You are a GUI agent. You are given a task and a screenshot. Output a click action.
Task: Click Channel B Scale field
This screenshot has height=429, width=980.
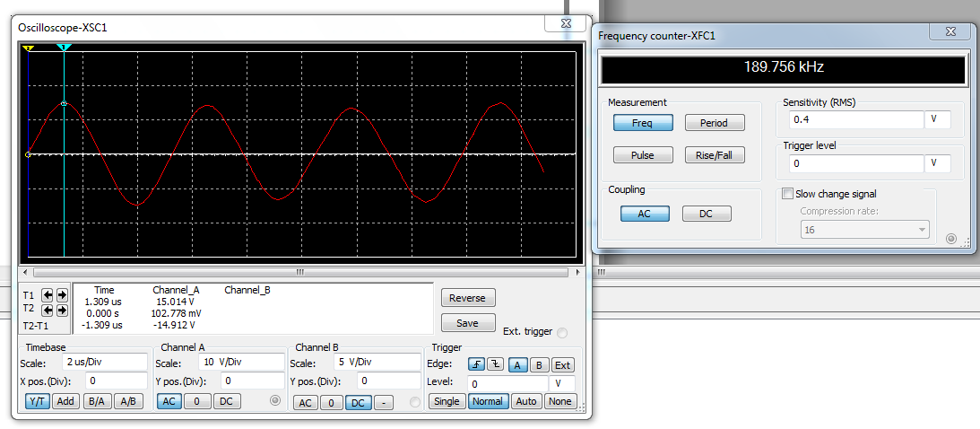click(377, 362)
